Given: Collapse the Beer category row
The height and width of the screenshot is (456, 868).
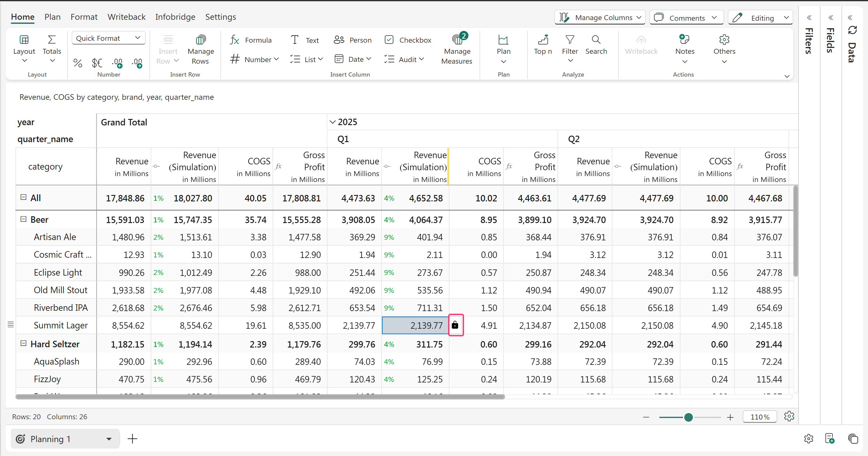Looking at the screenshot, I should tap(23, 219).
